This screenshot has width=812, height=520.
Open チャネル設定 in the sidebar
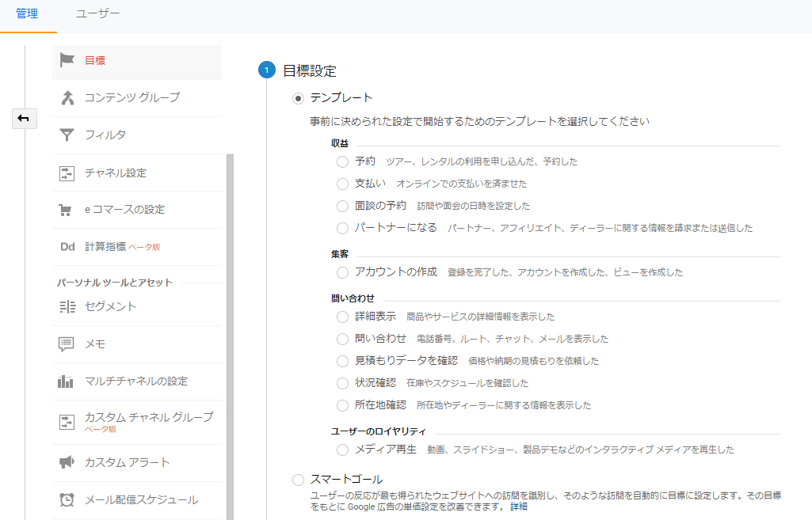137,173
